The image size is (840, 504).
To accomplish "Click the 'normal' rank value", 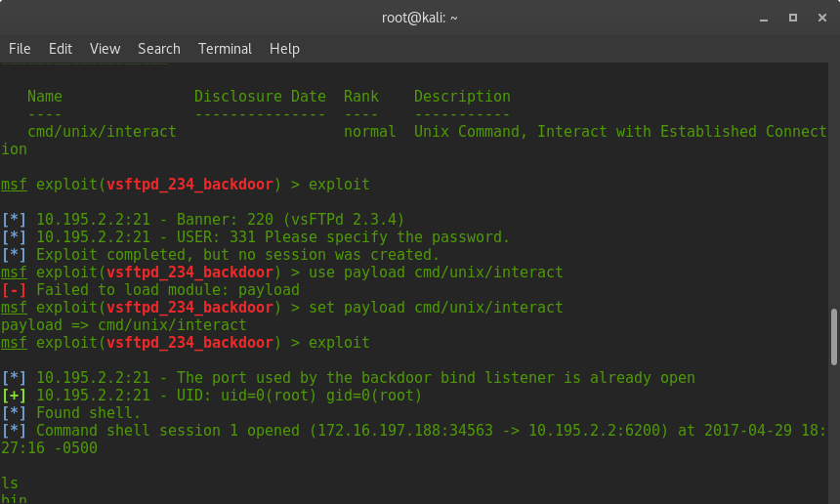I will pos(369,132).
